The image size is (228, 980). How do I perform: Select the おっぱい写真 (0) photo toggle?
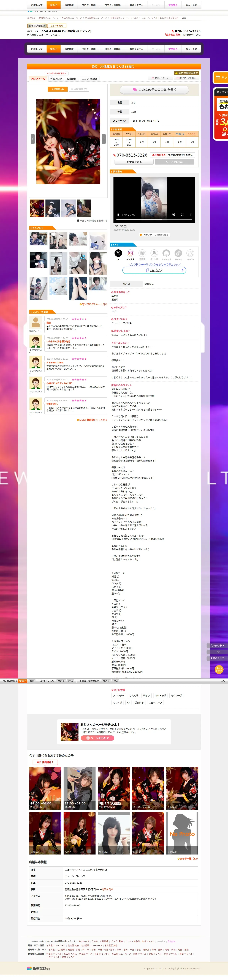click(79, 89)
